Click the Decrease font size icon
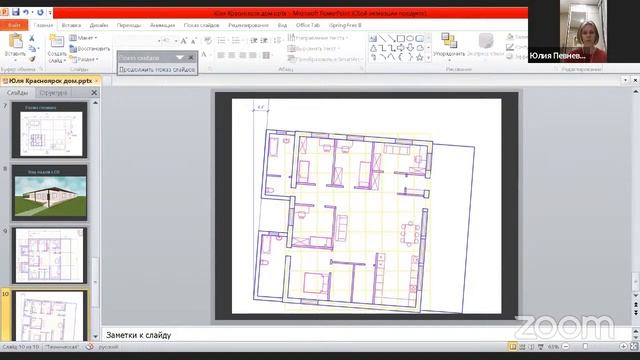640x360 pixels. click(193, 41)
